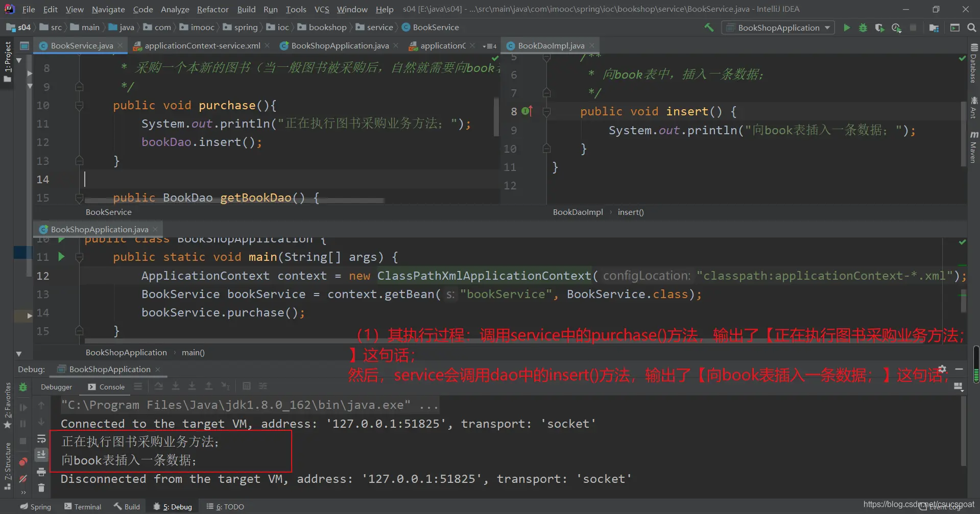Screen dimensions: 980x514
Task: Open the Terminal tool window
Action: coord(83,506)
